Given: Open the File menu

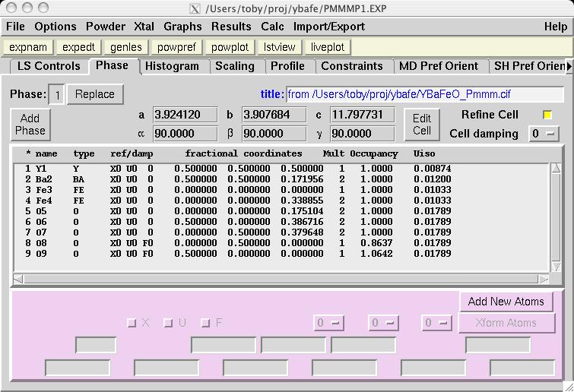Looking at the screenshot, I should [15, 27].
